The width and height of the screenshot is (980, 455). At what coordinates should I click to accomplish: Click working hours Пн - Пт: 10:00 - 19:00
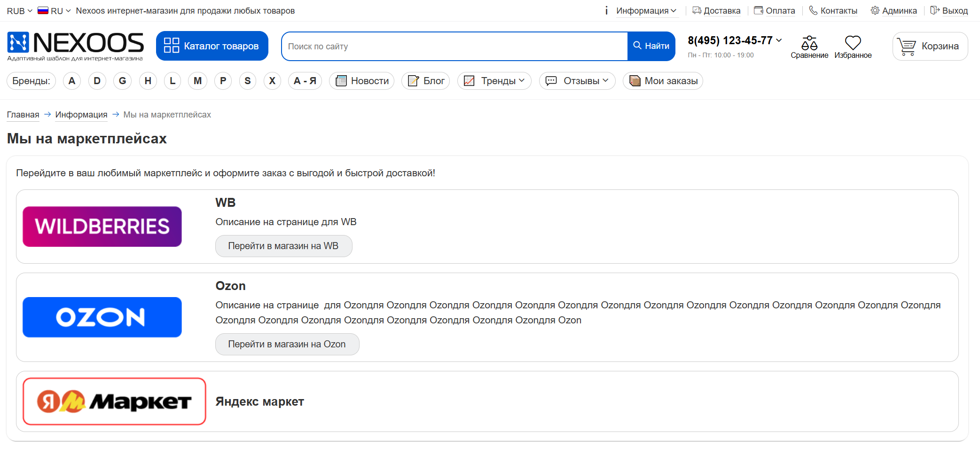click(721, 55)
